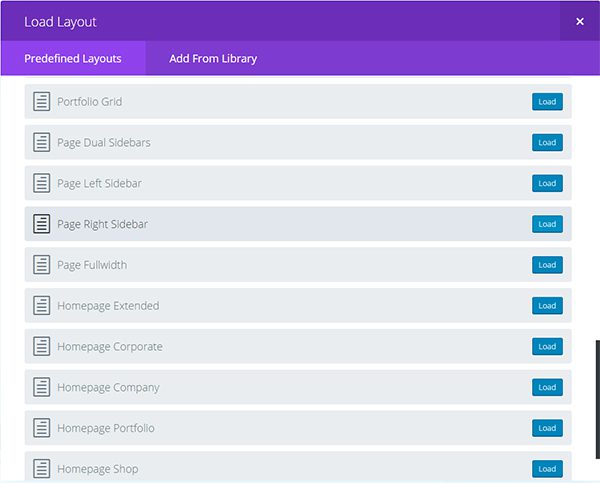Screen dimensions: 600x483
Task: Switch to the Add From Library tab
Action: click(x=213, y=59)
